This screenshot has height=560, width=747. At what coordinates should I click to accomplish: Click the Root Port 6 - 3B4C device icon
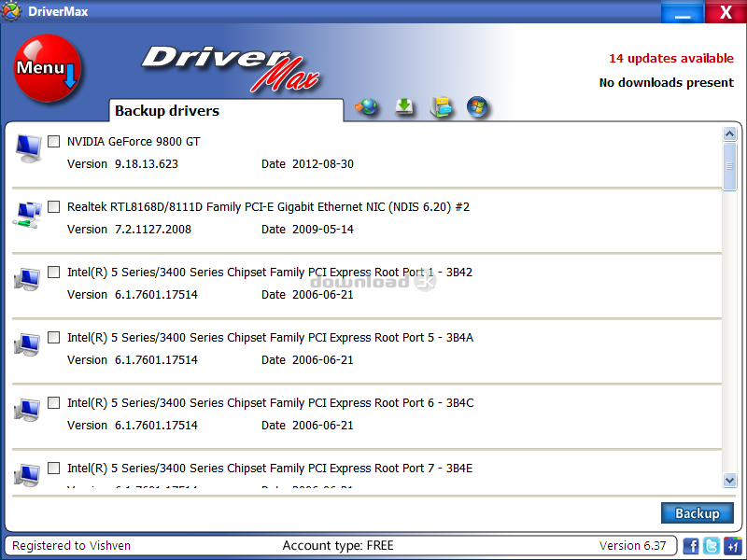pos(27,410)
